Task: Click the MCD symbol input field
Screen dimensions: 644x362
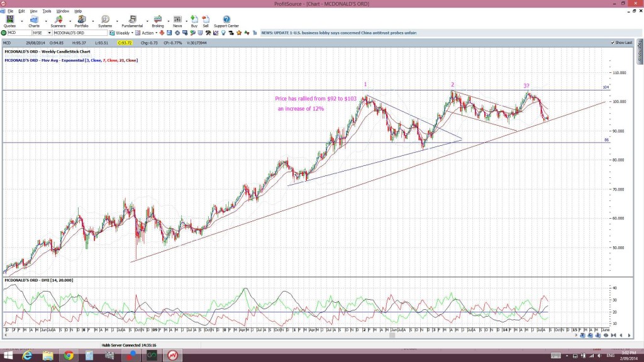Action: (19, 33)
